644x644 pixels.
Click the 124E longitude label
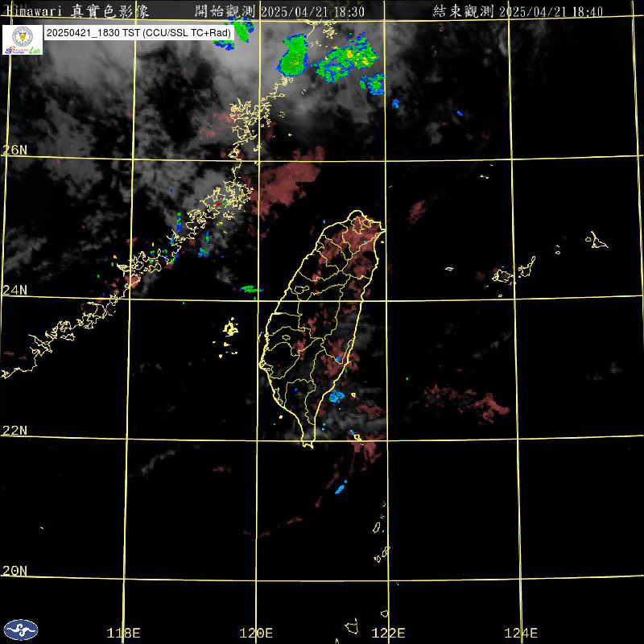(521, 633)
